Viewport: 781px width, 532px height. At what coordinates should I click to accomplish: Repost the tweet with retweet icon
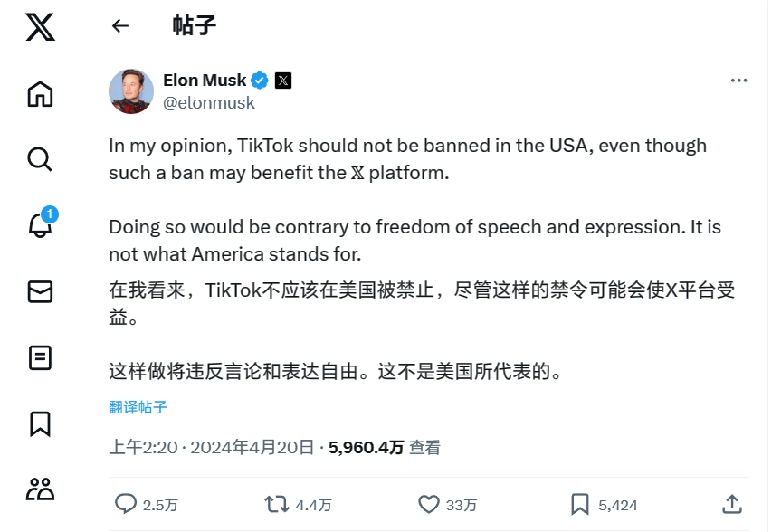[276, 504]
